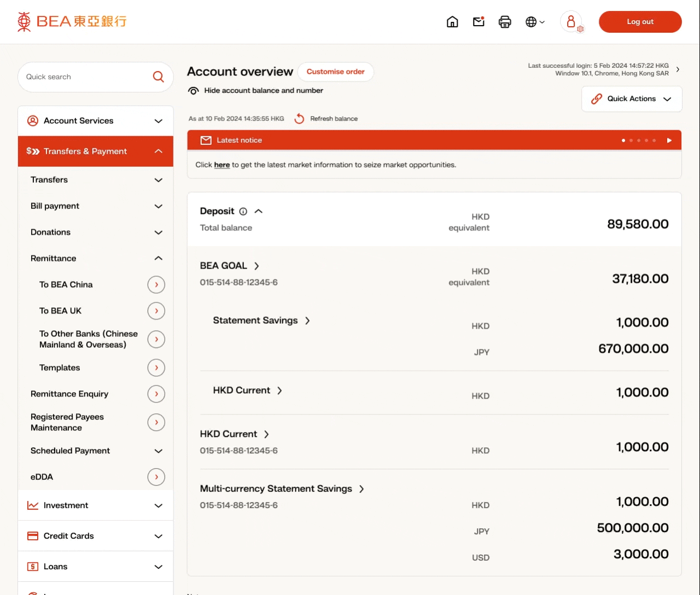Screen dimensions: 700x595
Task: Open Statement Savings under BEA GOAL
Action: point(261,320)
